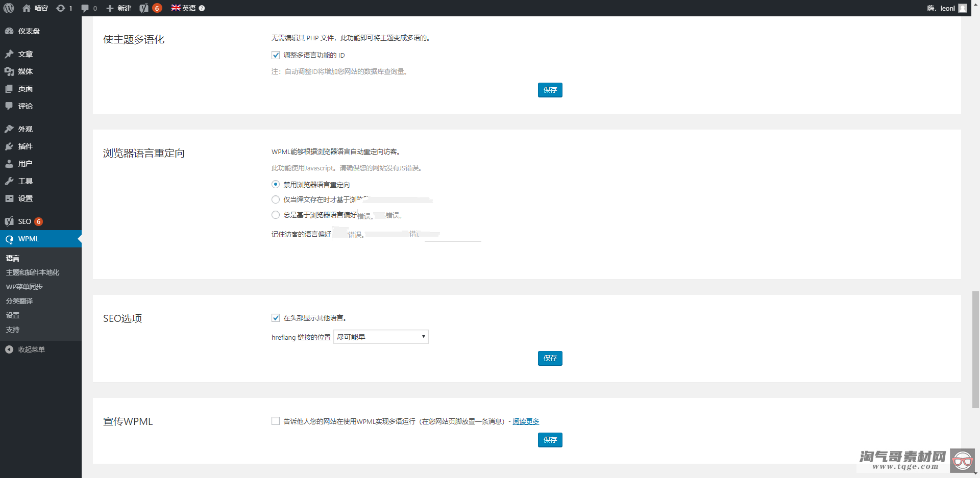Open the updates icon showing 1
Screen dimensions: 980x478
[61, 8]
